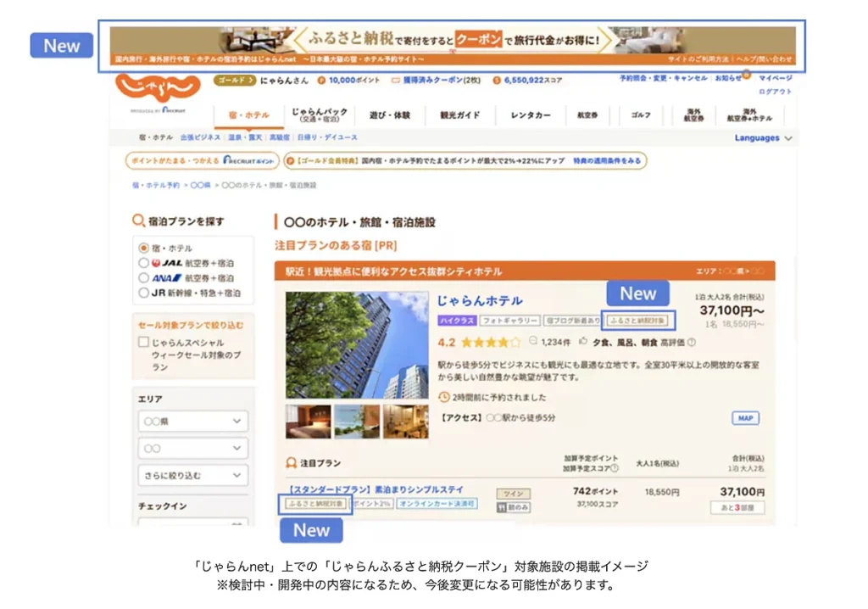The height and width of the screenshot is (609, 868).
Task: Click the 出張ビジネス sub-navigation link
Action: [200, 137]
